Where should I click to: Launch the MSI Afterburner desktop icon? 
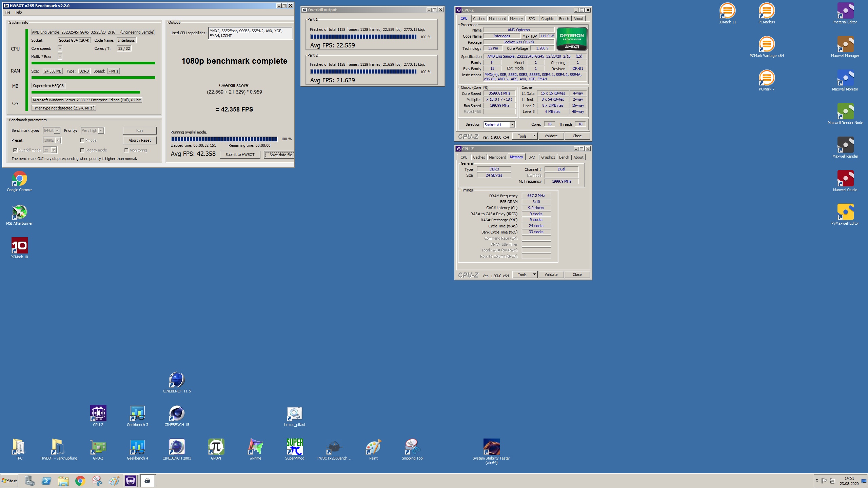[19, 215]
